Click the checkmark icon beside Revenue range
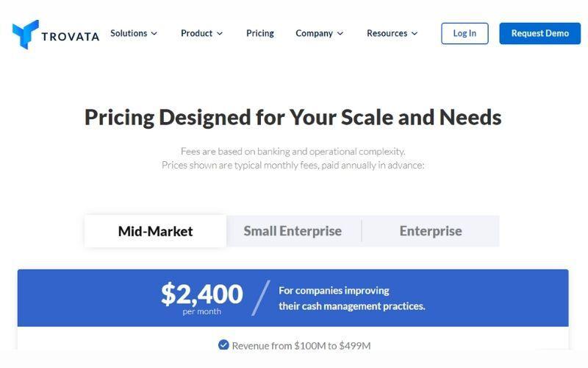Screen dimensions: 588x368 coord(223,345)
